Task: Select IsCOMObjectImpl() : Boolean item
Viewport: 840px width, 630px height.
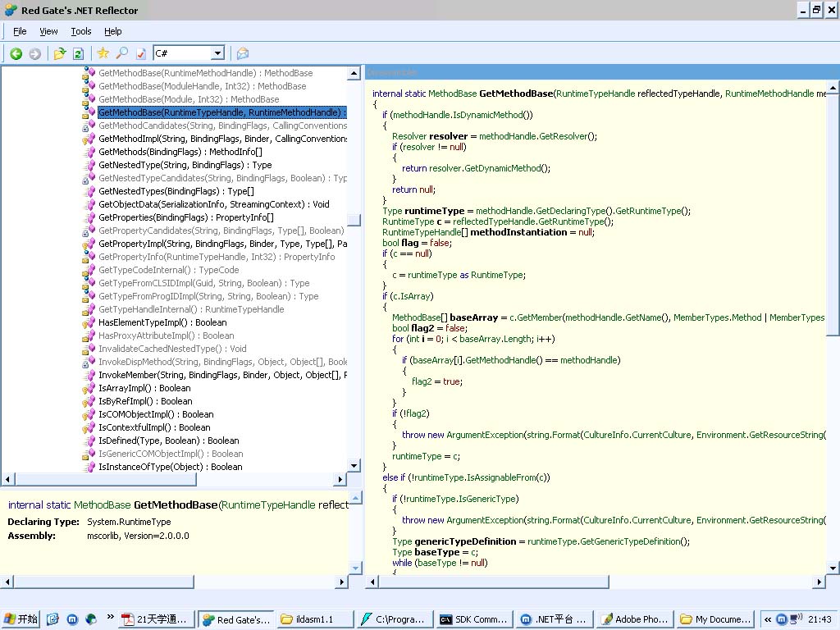Action: [156, 414]
